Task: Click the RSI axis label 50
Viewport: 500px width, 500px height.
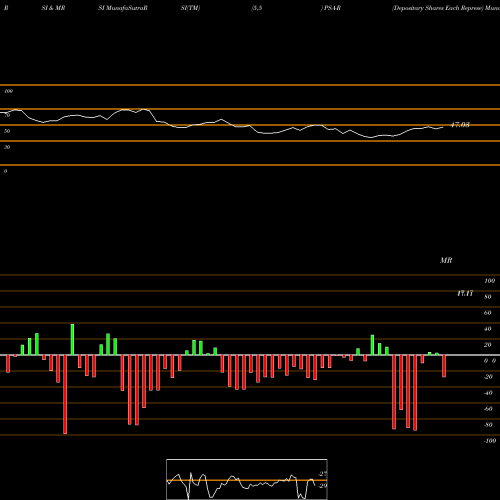Action: tap(7, 131)
